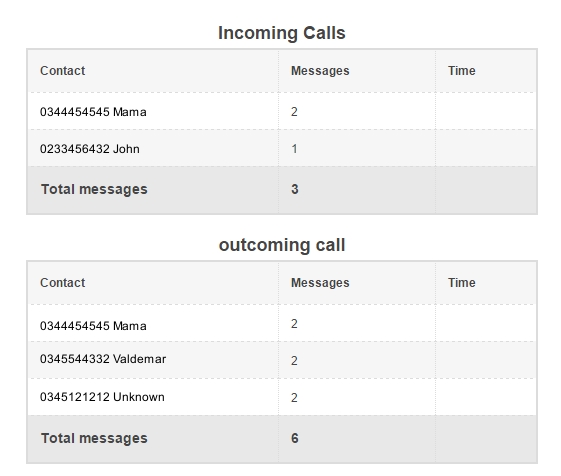The image size is (561, 476).
Task: Click the Incoming Calls heading
Action: [282, 33]
